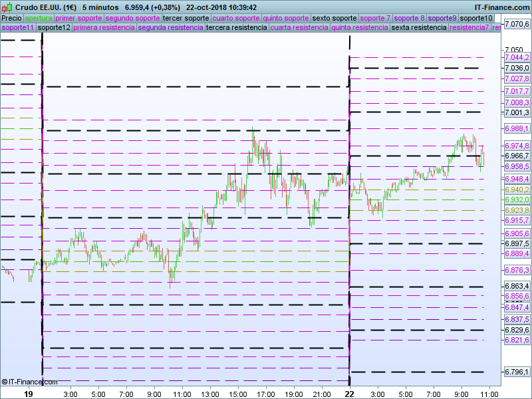This screenshot has width=532, height=399.
Task: Select the green 'apertura' legend label
Action: pyautogui.click(x=39, y=18)
